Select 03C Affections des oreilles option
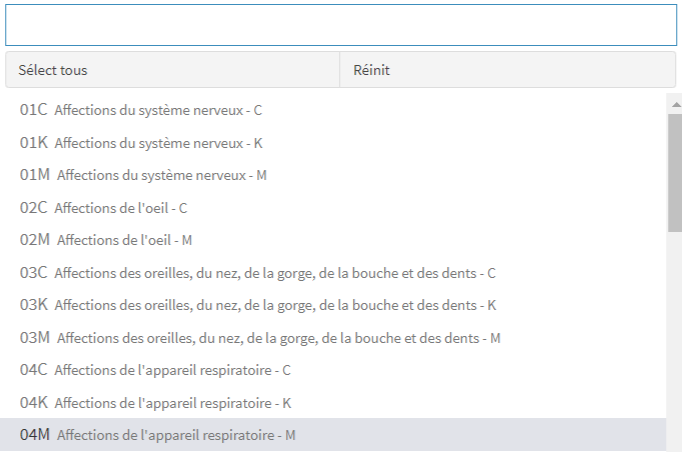 pos(258,273)
